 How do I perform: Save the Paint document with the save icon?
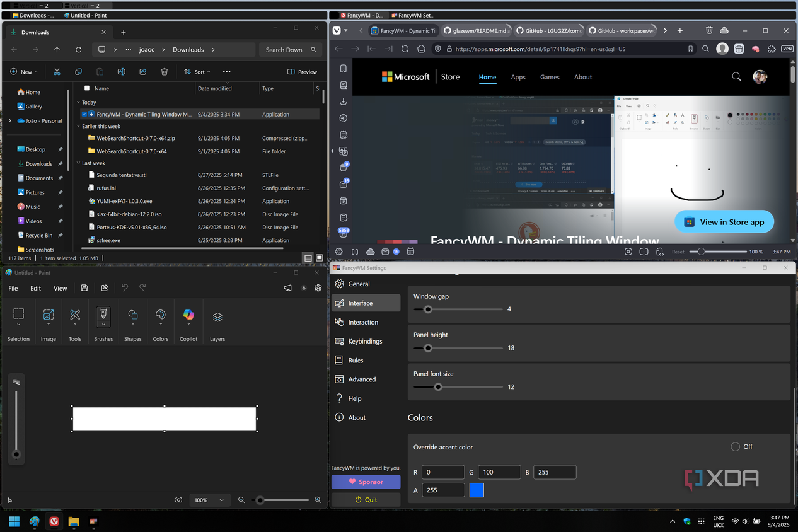tap(84, 288)
